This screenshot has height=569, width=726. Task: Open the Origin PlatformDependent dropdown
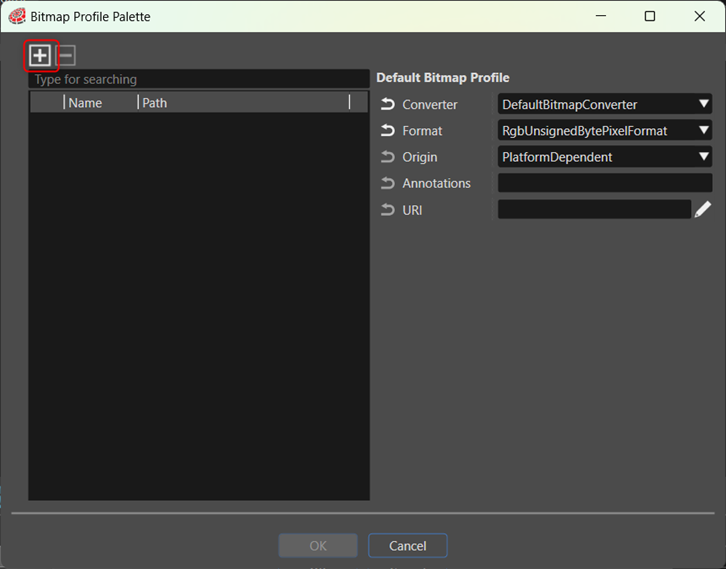point(605,157)
